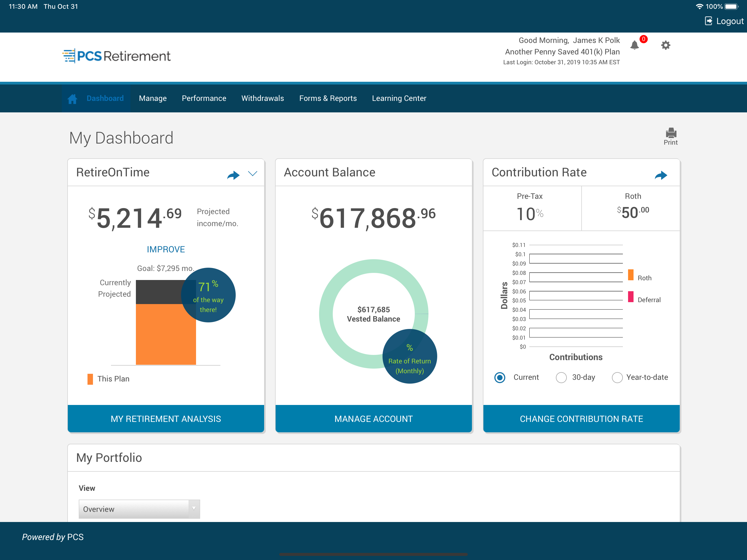
Task: Click the battery status icon
Action: click(731, 6)
